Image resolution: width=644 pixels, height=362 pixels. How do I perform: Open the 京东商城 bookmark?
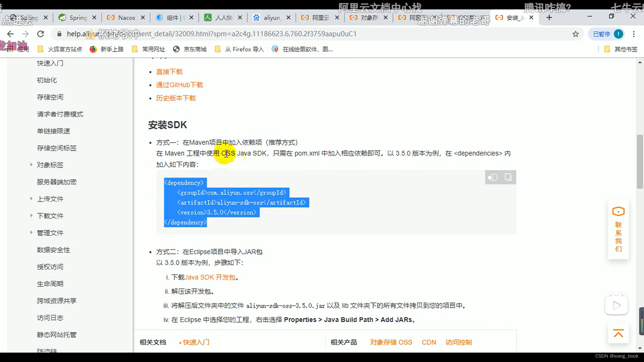coord(190,49)
